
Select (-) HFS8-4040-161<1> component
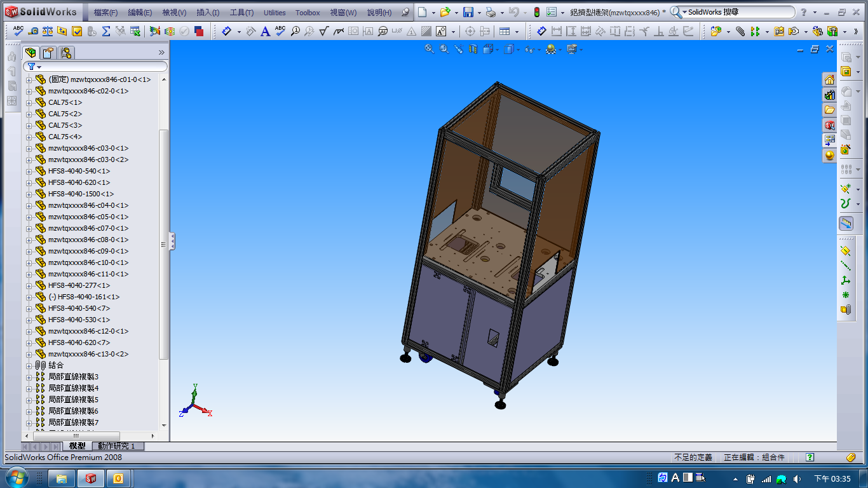coord(84,297)
